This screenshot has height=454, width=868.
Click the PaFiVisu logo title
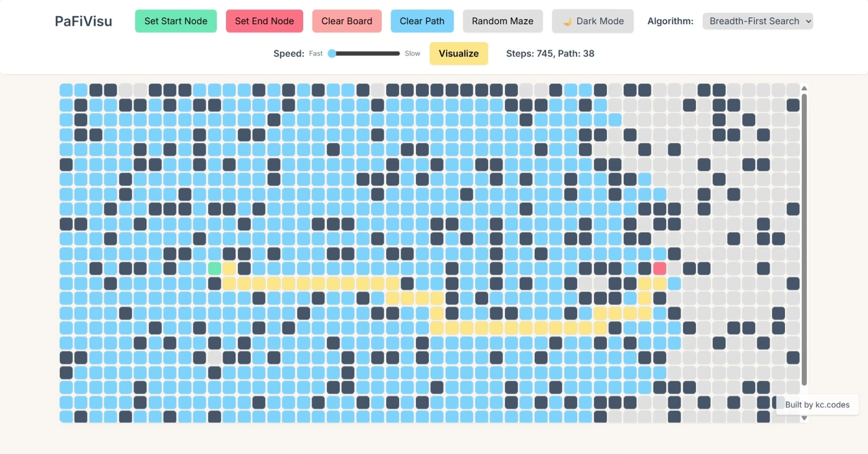84,21
